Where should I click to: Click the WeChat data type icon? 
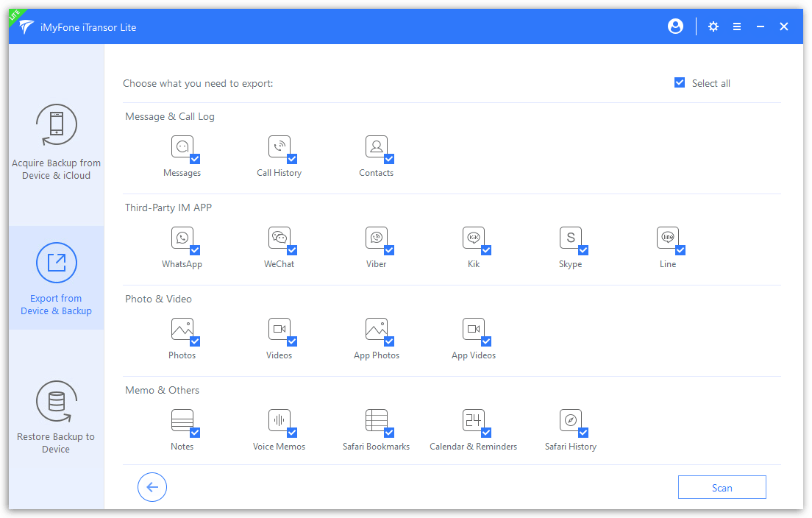[x=279, y=238]
